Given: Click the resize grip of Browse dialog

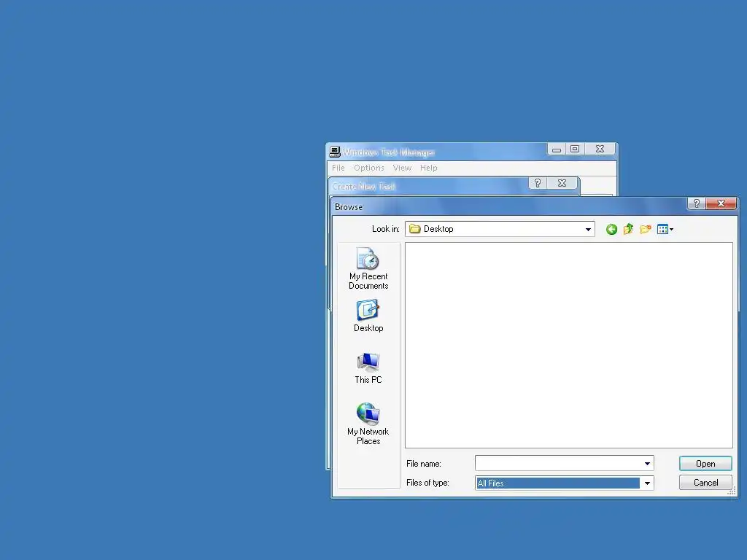Looking at the screenshot, I should pyautogui.click(x=732, y=491).
